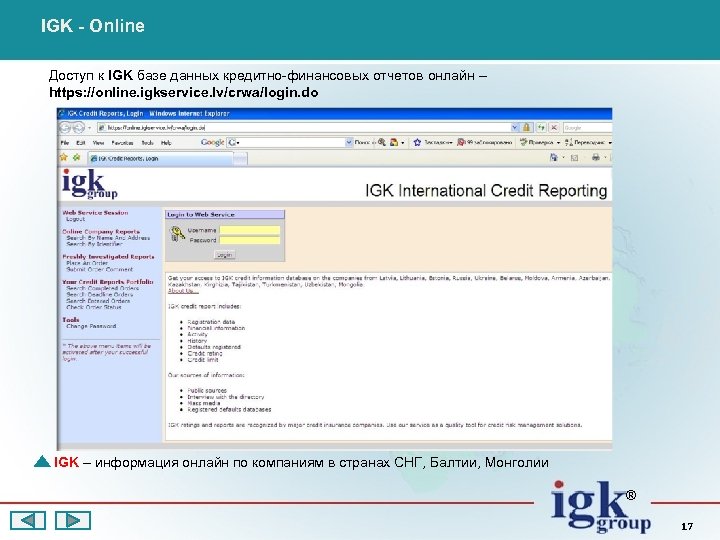720x540 pixels.
Task: Click Check Order Status link
Action: tap(94, 307)
